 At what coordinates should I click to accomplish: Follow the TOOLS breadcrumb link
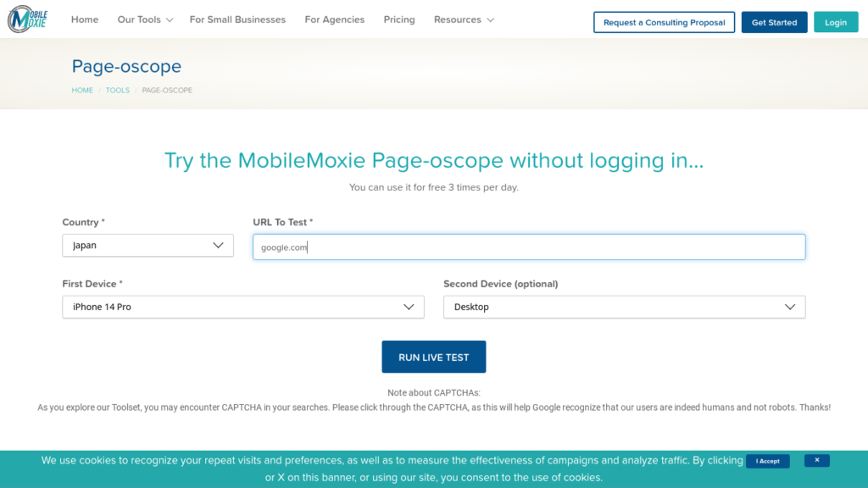pyautogui.click(x=118, y=90)
